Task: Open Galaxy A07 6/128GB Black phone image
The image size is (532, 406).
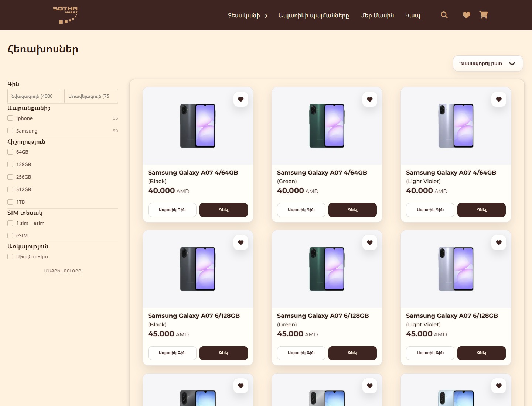Action: click(198, 269)
